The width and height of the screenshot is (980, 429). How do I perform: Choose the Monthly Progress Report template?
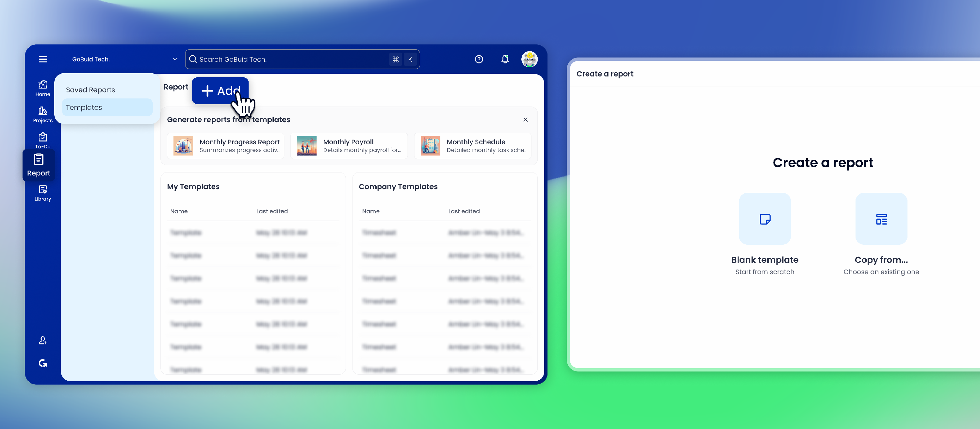pyautogui.click(x=226, y=146)
